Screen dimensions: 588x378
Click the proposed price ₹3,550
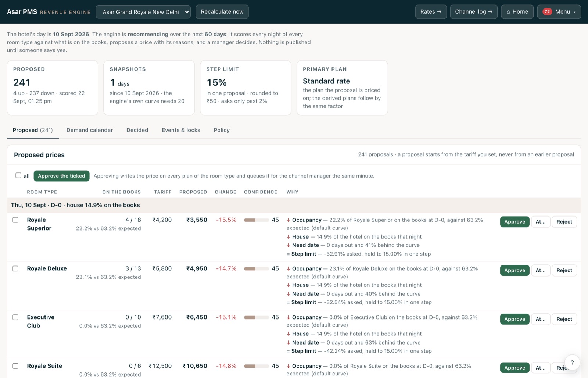coord(197,220)
